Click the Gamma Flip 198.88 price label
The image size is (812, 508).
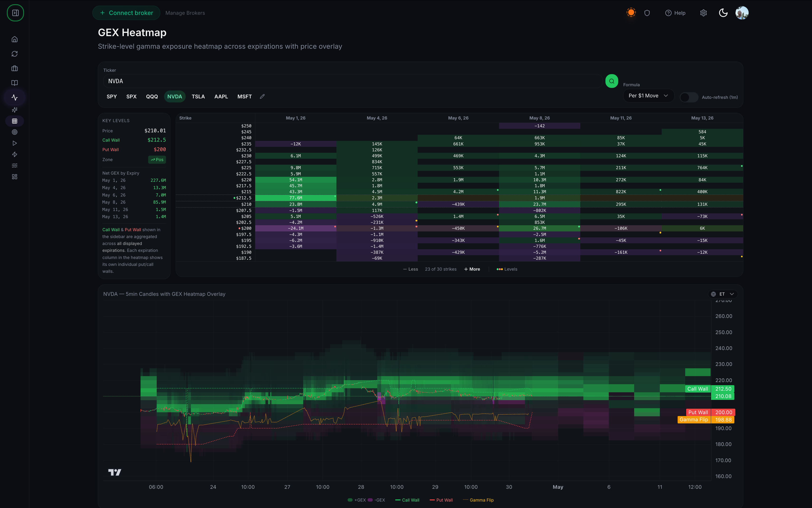706,420
